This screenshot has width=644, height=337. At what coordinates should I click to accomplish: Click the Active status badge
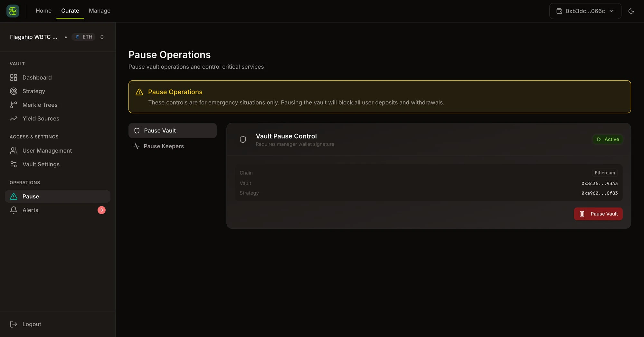(608, 139)
